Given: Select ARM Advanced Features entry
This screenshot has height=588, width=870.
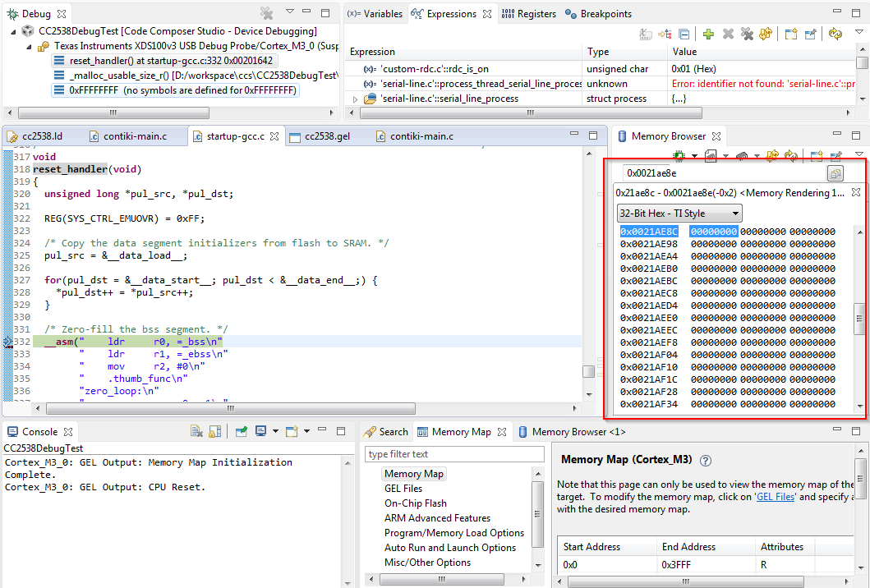Looking at the screenshot, I should pos(437,518).
